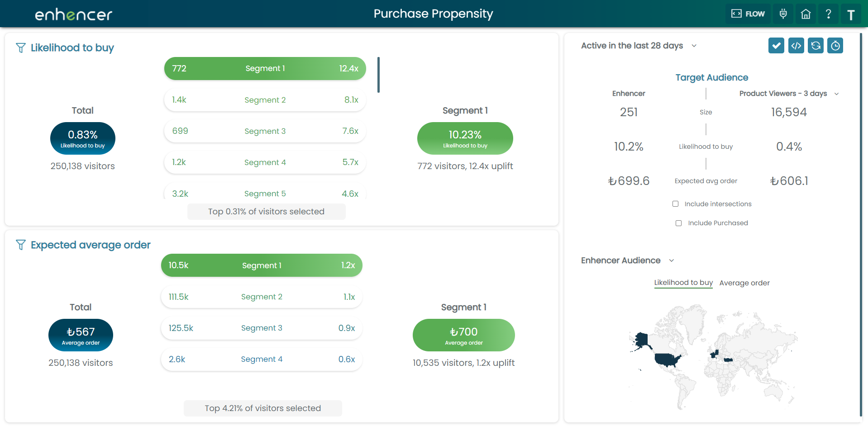Viewport: 868px width, 426px height.
Task: Click Enhencer size value 251
Action: click(629, 112)
